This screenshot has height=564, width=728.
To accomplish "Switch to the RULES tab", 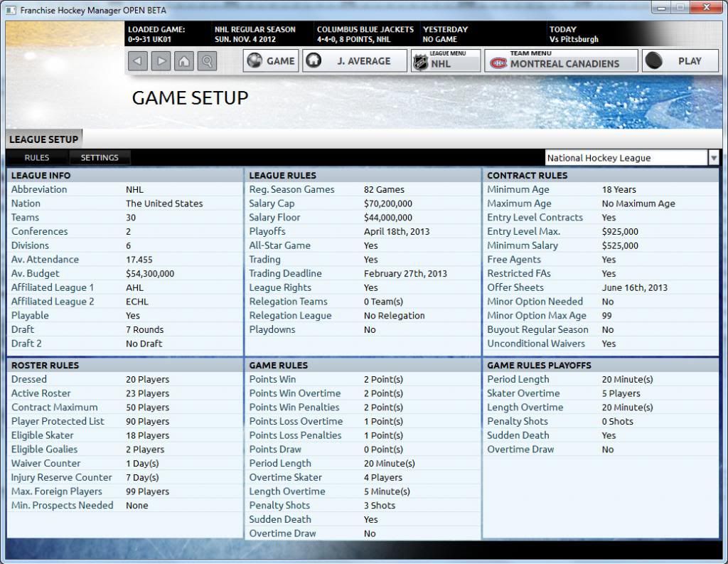I will [37, 157].
